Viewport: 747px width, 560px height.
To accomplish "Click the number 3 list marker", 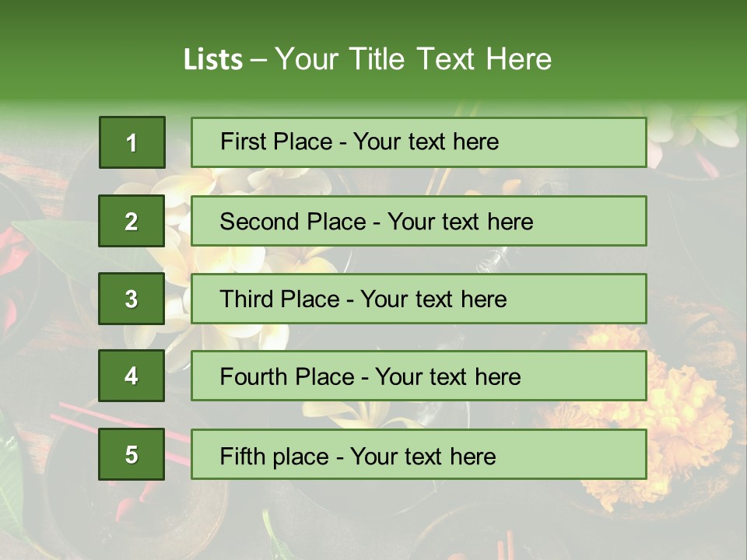I will pos(132,299).
